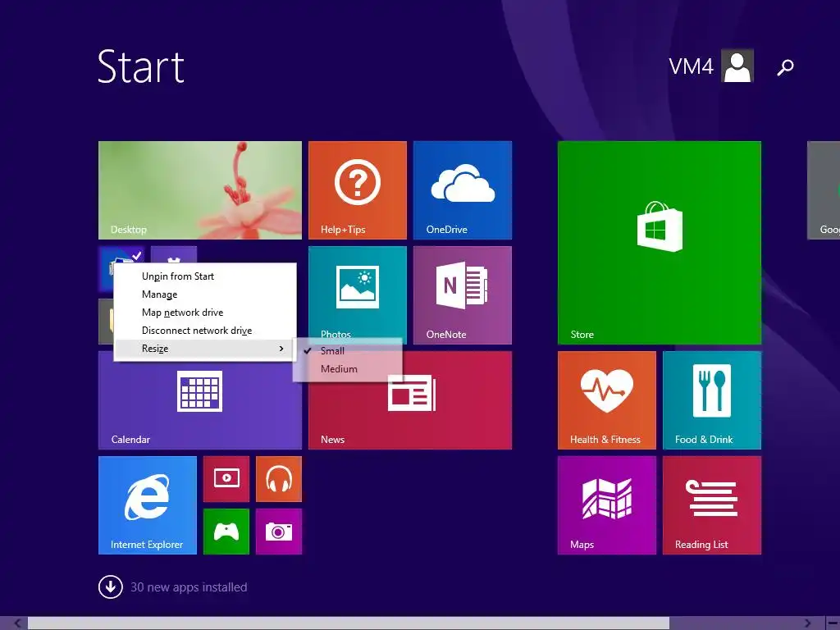Click the VM4 user name

(x=691, y=67)
